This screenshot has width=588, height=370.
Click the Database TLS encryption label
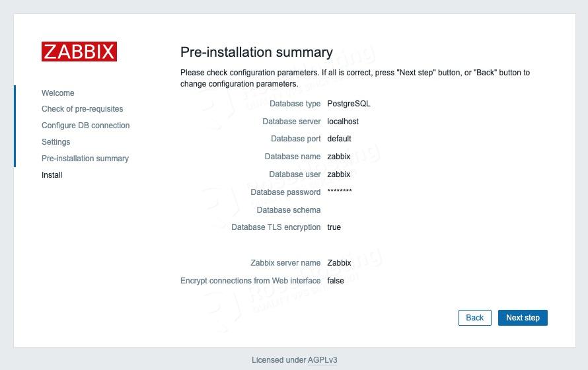pos(276,227)
